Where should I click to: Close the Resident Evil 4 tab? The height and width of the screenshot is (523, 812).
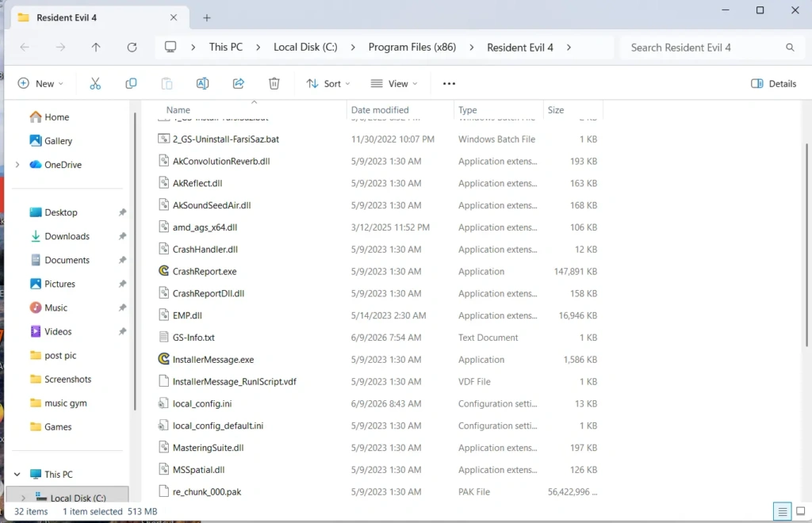tap(174, 17)
